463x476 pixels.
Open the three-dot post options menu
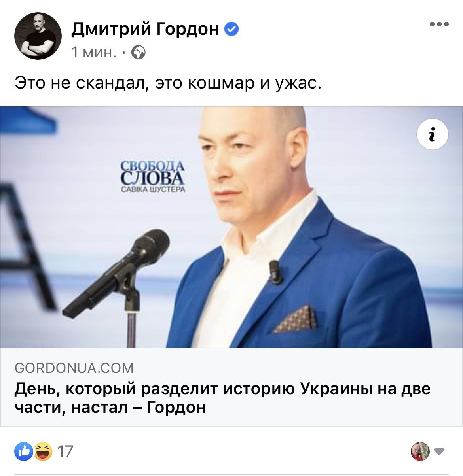click(x=439, y=25)
